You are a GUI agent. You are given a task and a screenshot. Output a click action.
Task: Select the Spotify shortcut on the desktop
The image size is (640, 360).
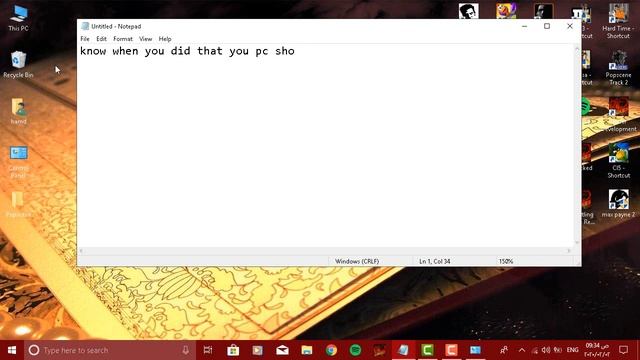pos(586,107)
